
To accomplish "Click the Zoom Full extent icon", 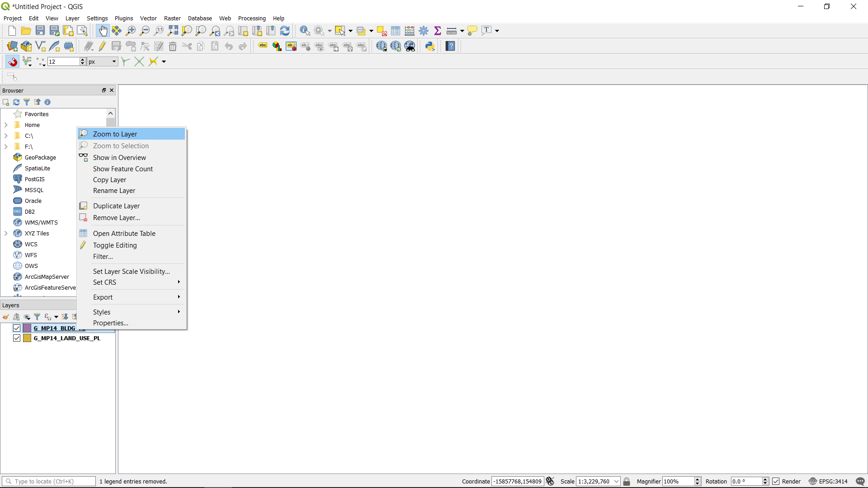I will coord(173,31).
